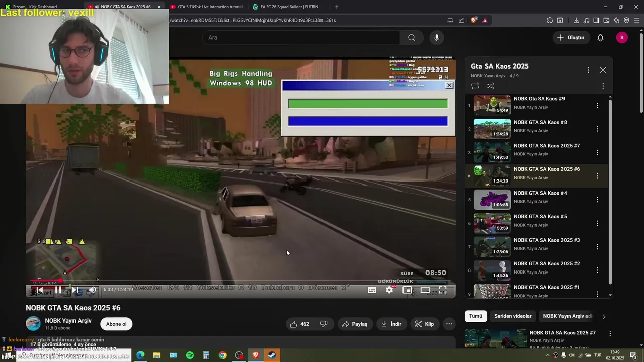Open Brave Shields lion icon
This screenshot has width=644, height=362.
click(474, 20)
